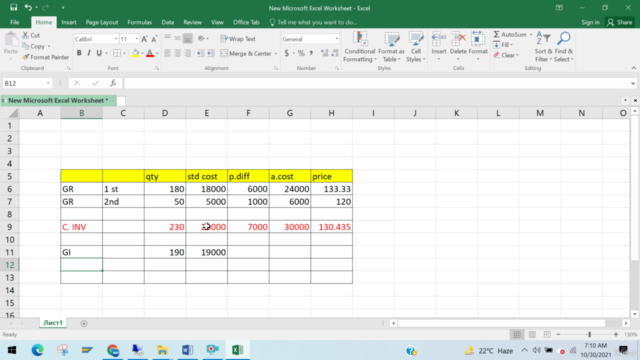Increase decimal places
The height and width of the screenshot is (360, 640).
(324, 53)
